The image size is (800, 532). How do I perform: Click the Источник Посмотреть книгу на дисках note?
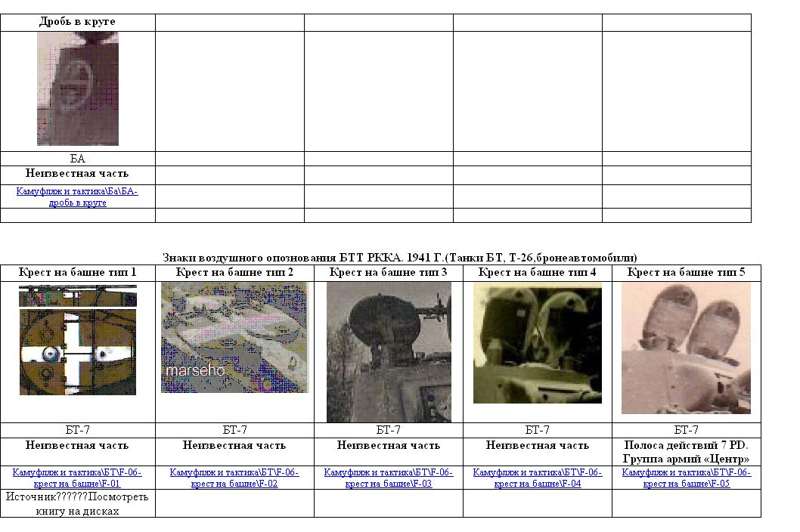77,503
